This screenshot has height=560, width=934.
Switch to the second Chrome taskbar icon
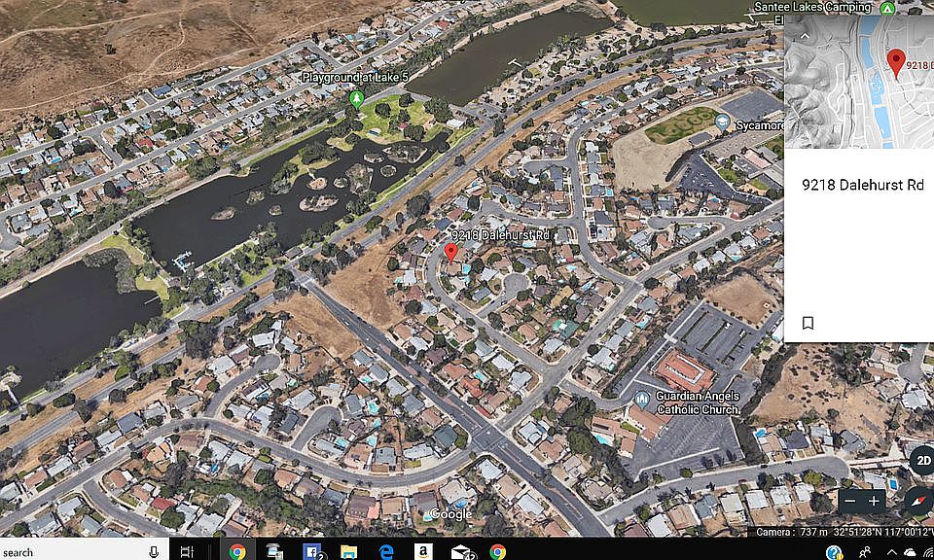click(x=497, y=551)
